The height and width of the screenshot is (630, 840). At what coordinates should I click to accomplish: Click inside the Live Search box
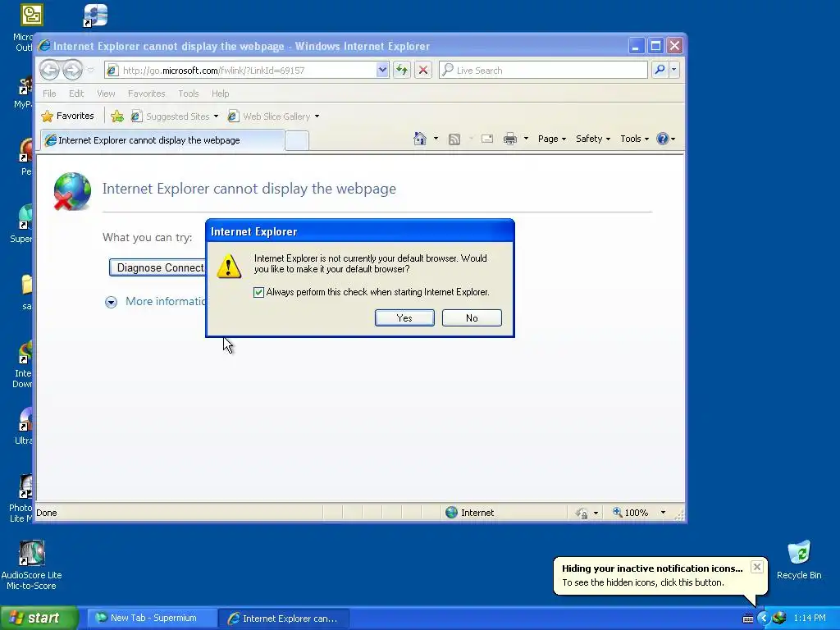(543, 71)
